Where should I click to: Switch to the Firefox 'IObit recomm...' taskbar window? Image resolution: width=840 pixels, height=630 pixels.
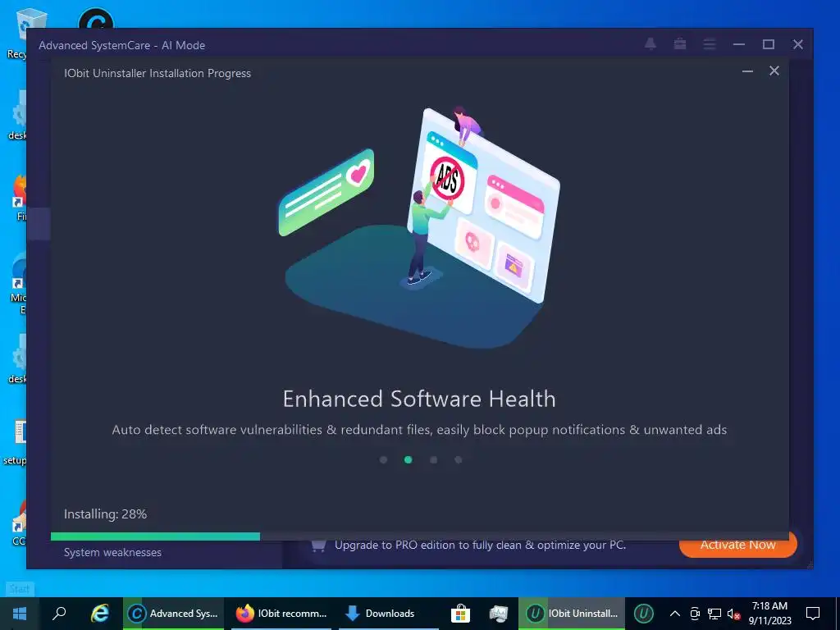pyautogui.click(x=282, y=614)
